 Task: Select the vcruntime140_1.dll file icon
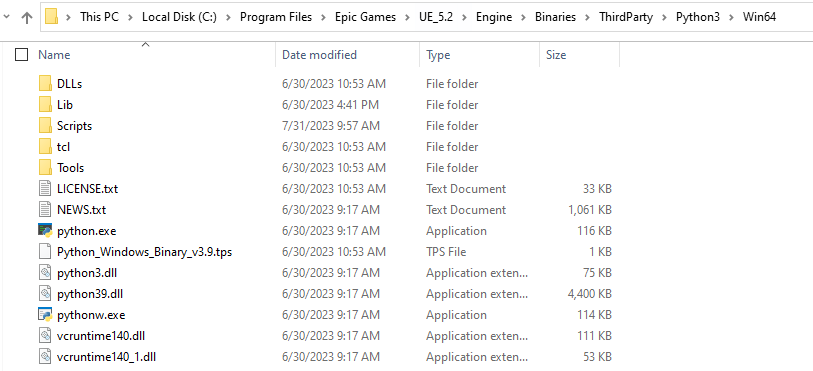coord(46,357)
